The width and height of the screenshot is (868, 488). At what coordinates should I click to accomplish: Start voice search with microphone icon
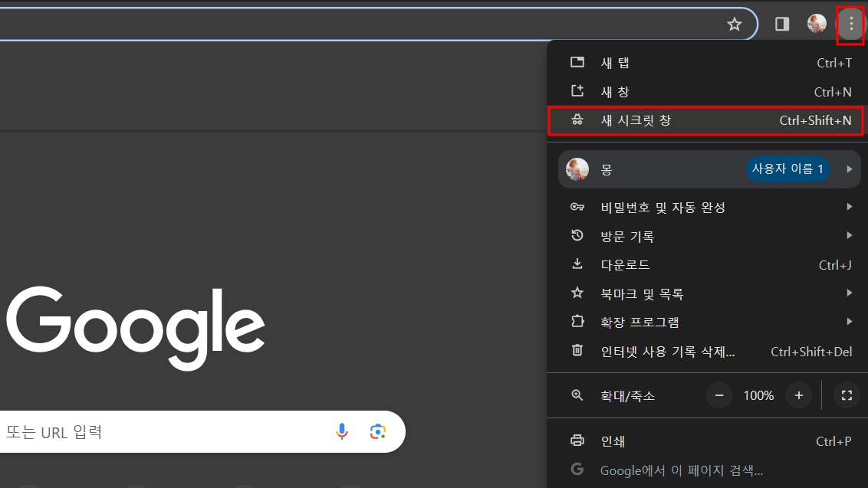342,431
